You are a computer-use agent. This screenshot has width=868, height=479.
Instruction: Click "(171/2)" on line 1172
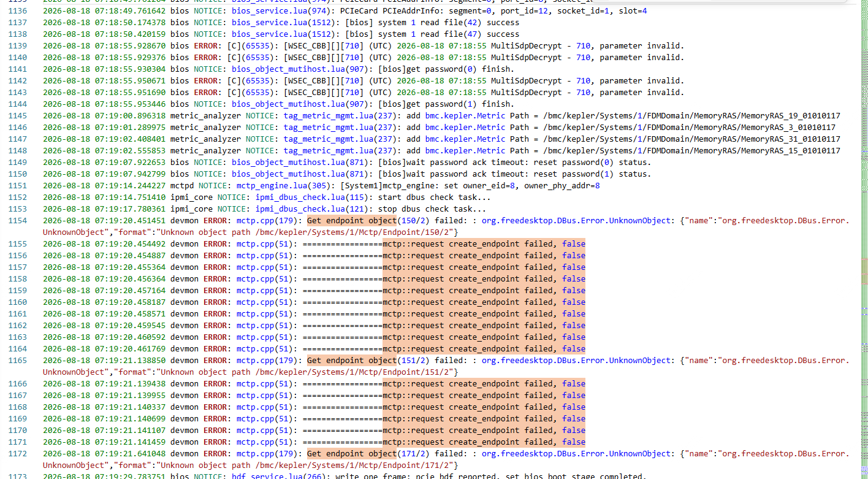click(x=413, y=454)
